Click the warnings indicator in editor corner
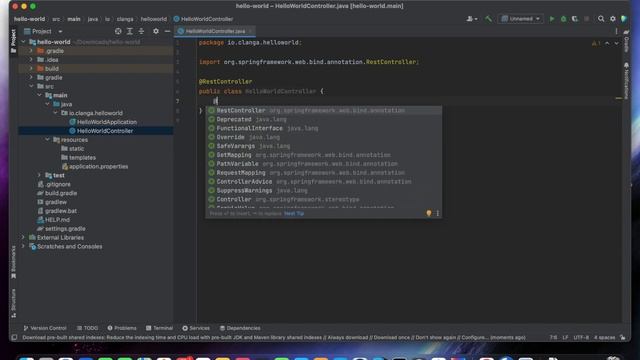This screenshot has height=360, width=640. tap(596, 43)
